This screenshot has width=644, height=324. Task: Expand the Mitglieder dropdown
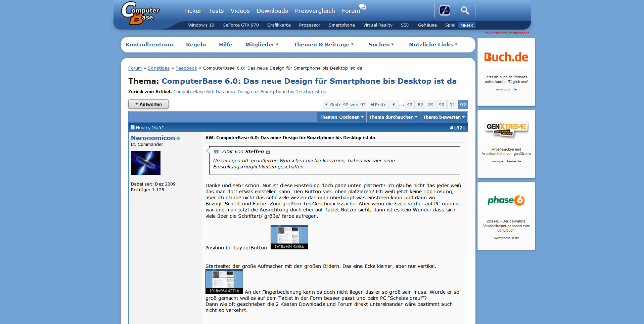coord(262,44)
